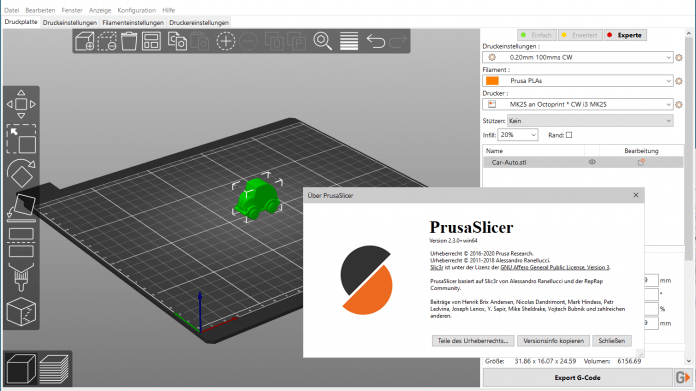
Task: Open the Slic3r link in the dialog
Action: tap(436, 267)
